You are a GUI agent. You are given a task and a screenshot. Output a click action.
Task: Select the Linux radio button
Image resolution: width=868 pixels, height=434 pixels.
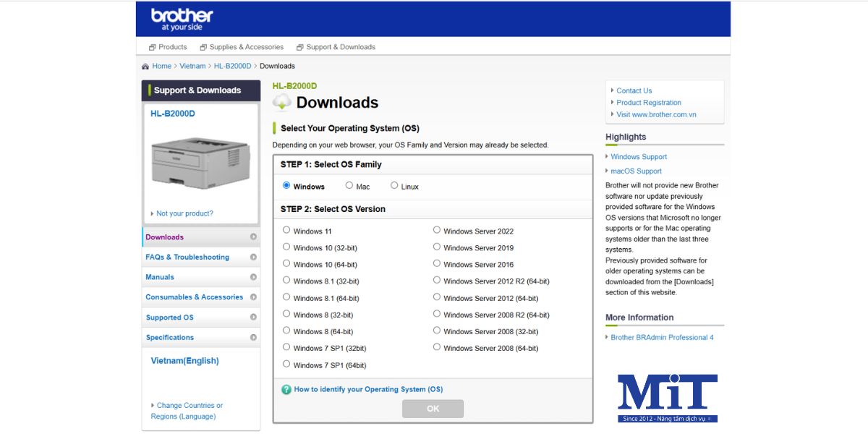click(394, 186)
